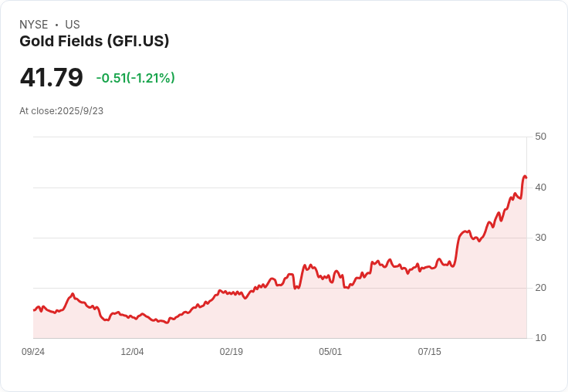The image size is (568, 392).
Task: Click the At close:2025/9/23 timestamp
Action: (x=61, y=111)
